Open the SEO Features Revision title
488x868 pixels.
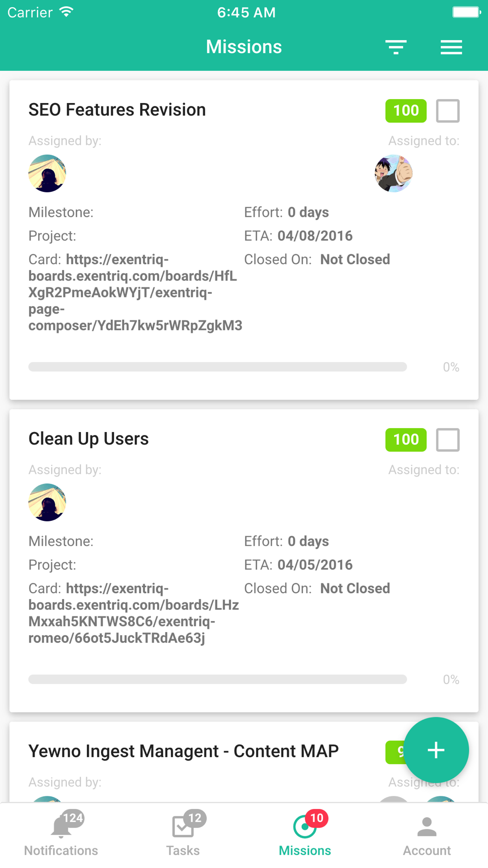(117, 110)
